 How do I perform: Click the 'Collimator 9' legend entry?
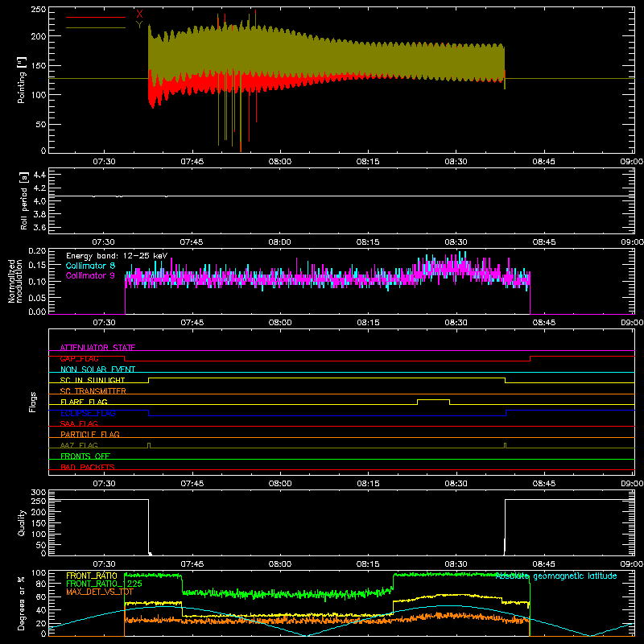point(90,275)
